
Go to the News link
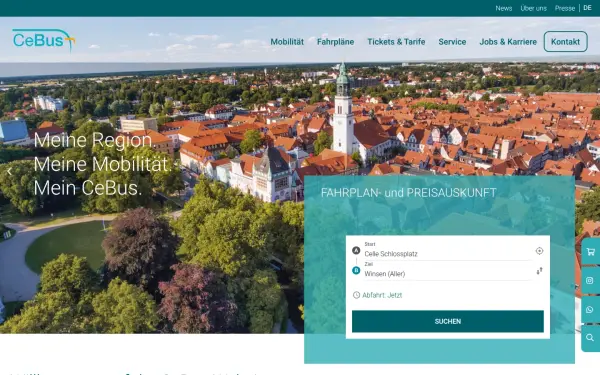coord(504,8)
